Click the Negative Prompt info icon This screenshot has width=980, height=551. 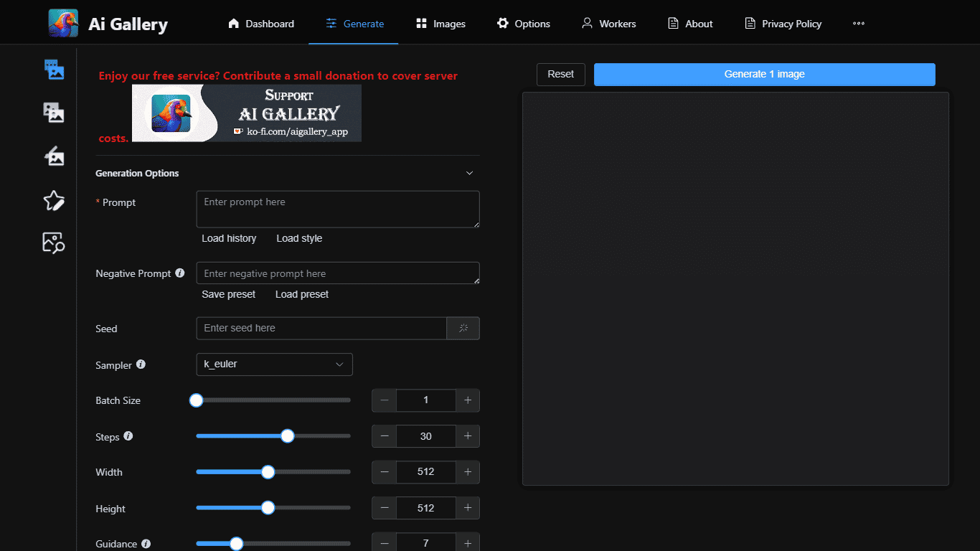[180, 273]
